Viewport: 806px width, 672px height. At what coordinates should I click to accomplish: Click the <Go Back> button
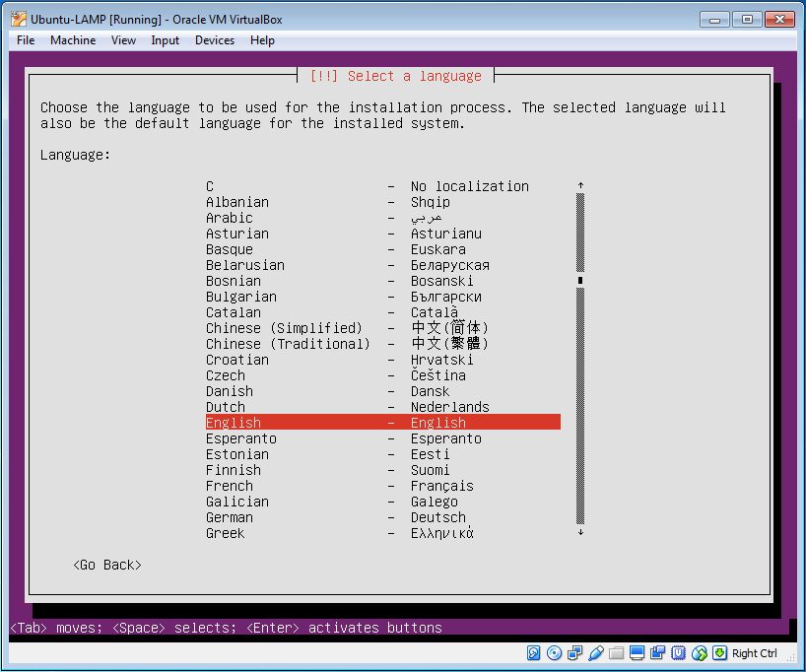(107, 565)
